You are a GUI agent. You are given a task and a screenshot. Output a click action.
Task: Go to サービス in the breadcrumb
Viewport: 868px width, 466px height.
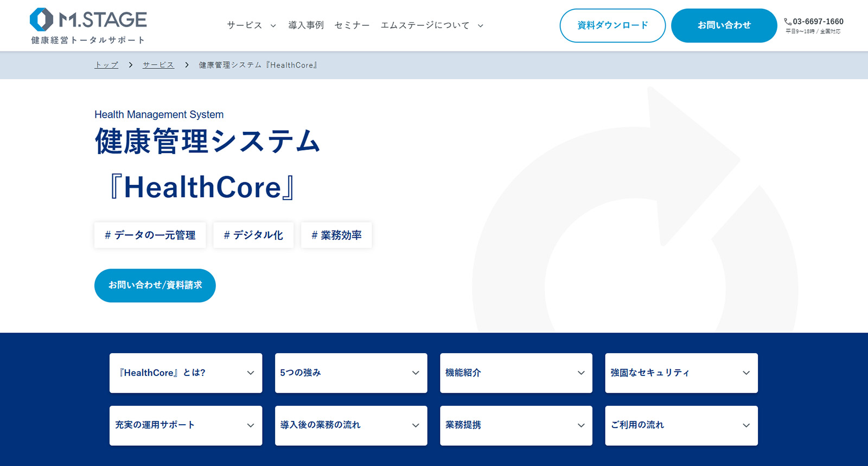coord(158,65)
